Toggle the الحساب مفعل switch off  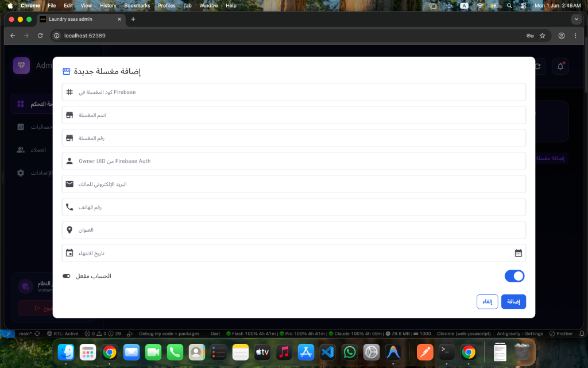(x=514, y=276)
